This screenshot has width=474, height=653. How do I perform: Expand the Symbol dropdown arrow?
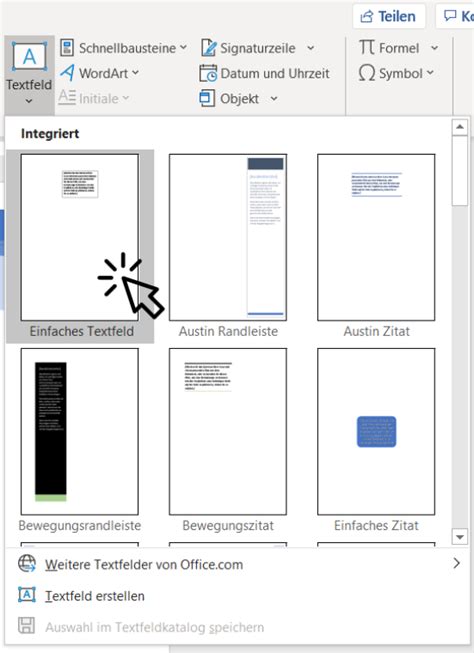(x=430, y=73)
